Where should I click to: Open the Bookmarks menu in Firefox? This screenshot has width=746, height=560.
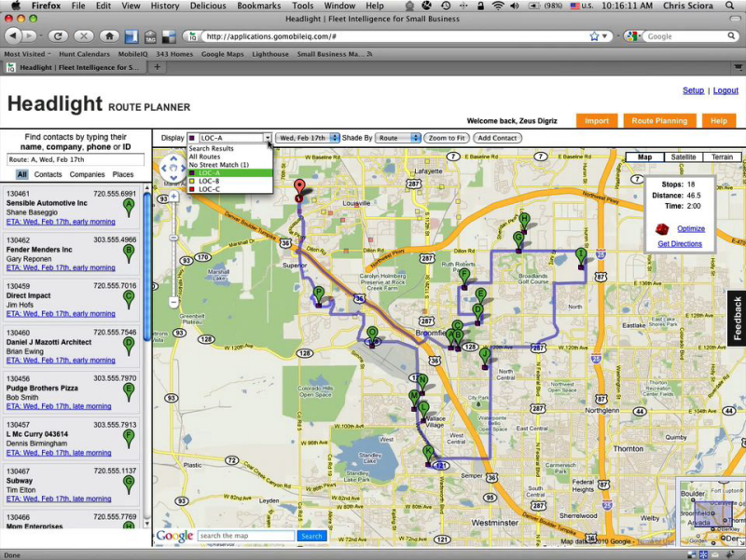[259, 6]
